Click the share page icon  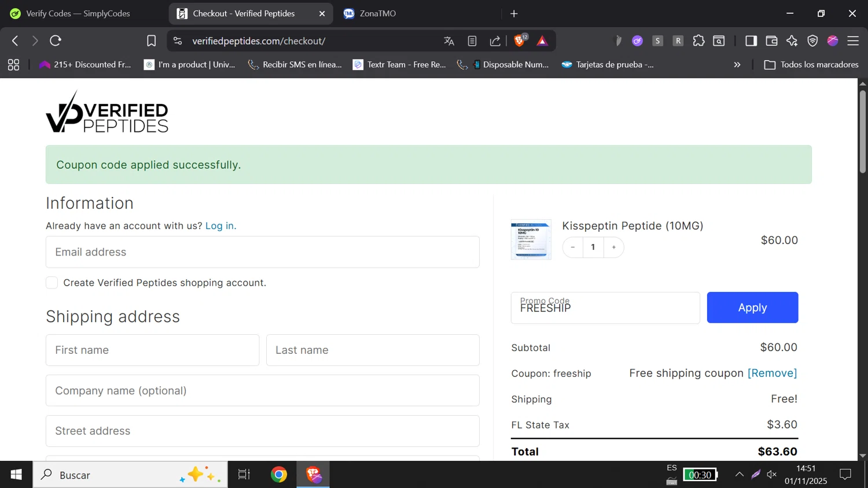(495, 41)
